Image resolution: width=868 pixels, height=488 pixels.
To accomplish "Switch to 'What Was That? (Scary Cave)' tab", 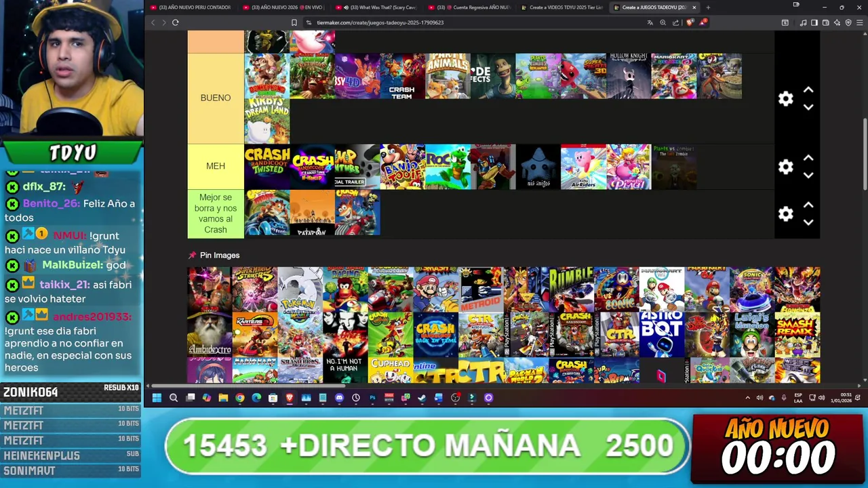I will coord(376,7).
